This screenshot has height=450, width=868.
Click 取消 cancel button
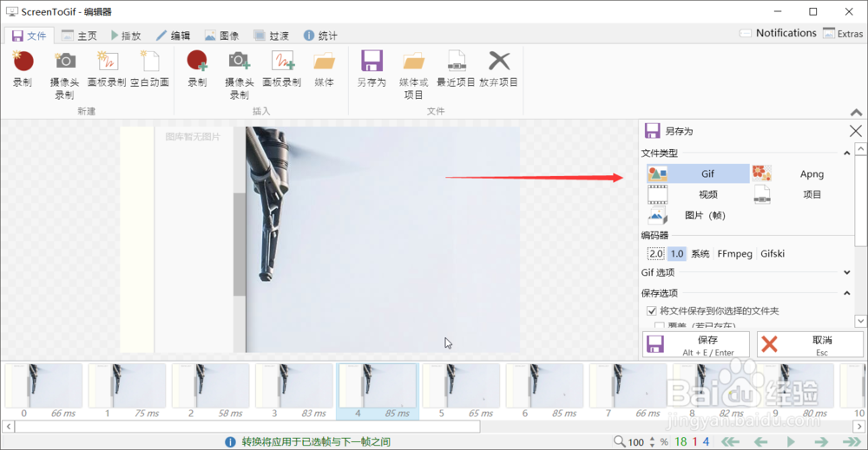810,345
